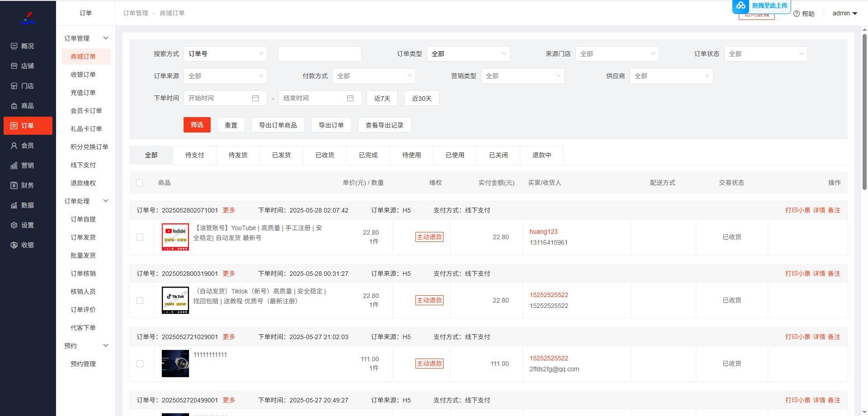Open the 营销类型 dropdown
The image size is (868, 416).
(523, 76)
